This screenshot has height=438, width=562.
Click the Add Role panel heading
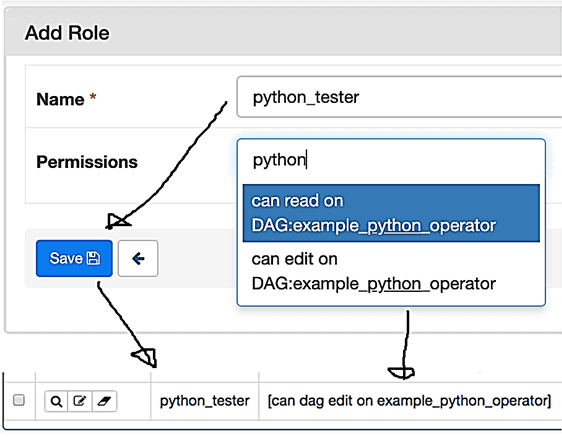pyautogui.click(x=67, y=33)
